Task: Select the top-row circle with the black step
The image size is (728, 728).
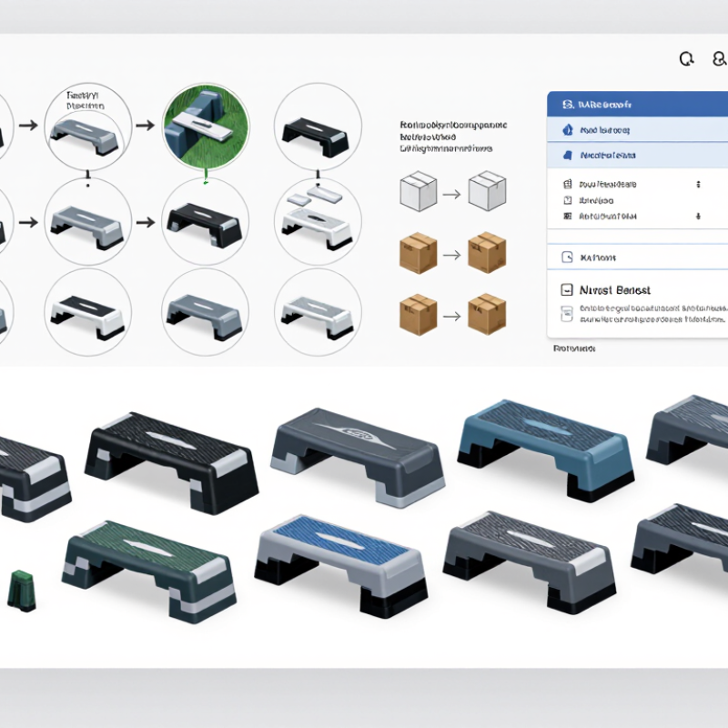Action: point(318,126)
